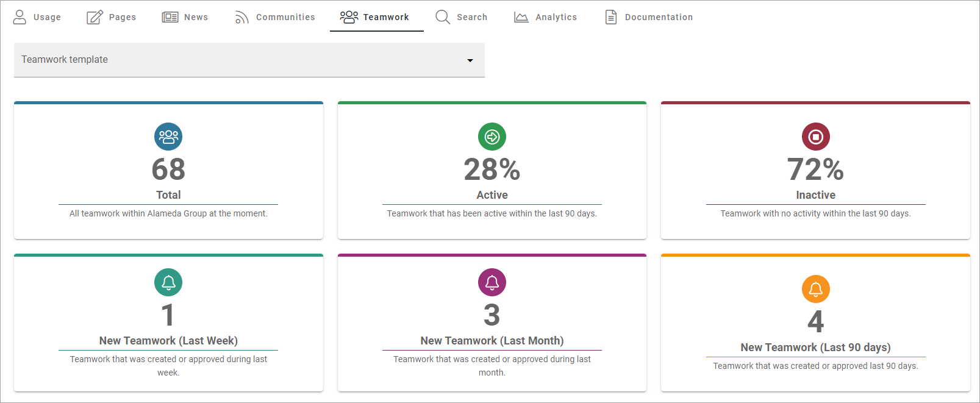This screenshot has height=403, width=980.
Task: Click the blue group icon above Total
Action: pyautogui.click(x=168, y=137)
